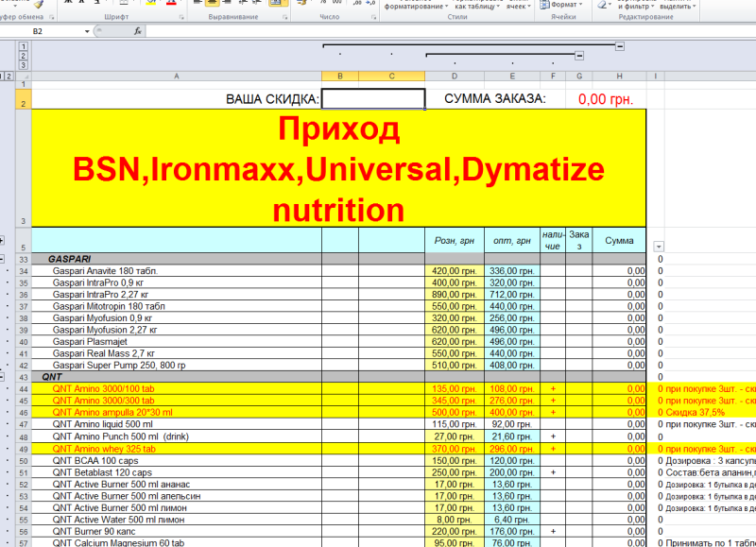Show column outline level 1
The height and width of the screenshot is (547, 756).
coord(23,46)
